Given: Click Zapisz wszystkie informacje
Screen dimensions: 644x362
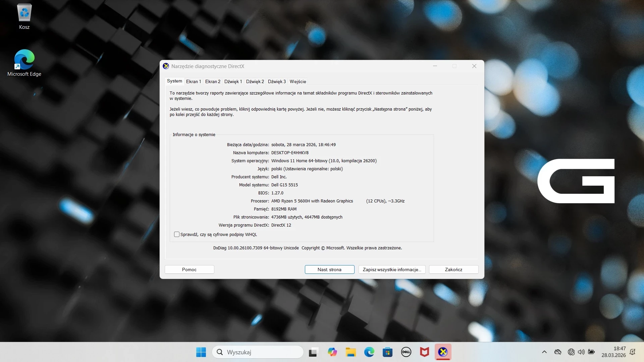Looking at the screenshot, I should 392,269.
